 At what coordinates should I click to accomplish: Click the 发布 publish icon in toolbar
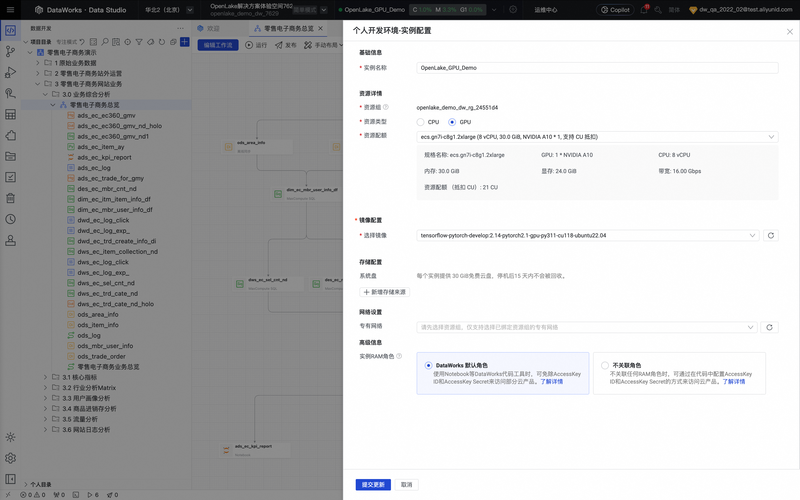[279, 45]
